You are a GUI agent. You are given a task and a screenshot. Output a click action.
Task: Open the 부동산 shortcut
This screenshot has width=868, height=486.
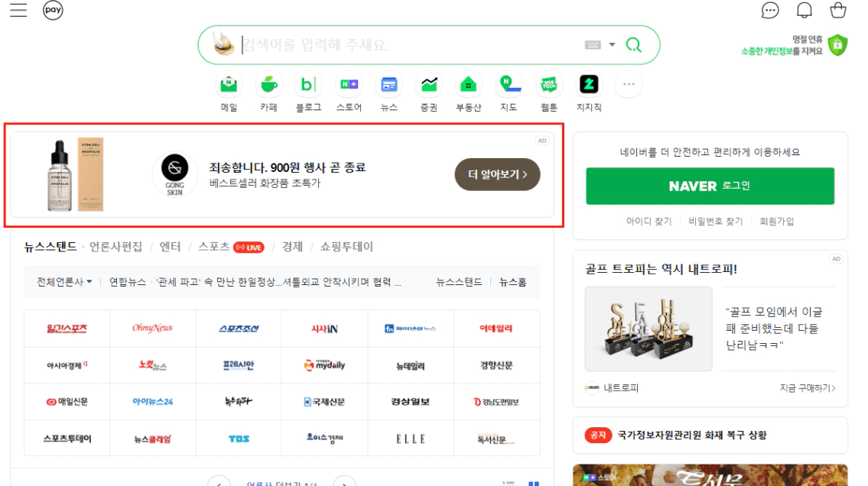point(468,92)
